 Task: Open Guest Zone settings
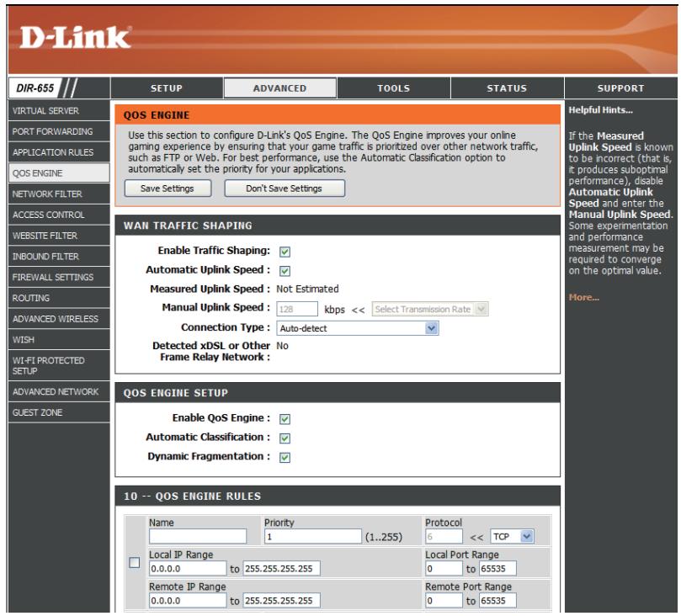point(59,413)
